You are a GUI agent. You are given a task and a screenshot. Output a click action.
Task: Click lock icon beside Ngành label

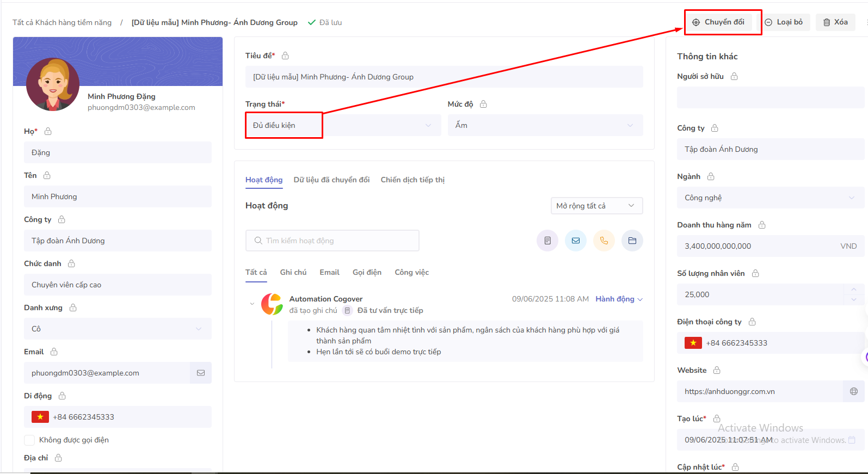[x=711, y=176]
